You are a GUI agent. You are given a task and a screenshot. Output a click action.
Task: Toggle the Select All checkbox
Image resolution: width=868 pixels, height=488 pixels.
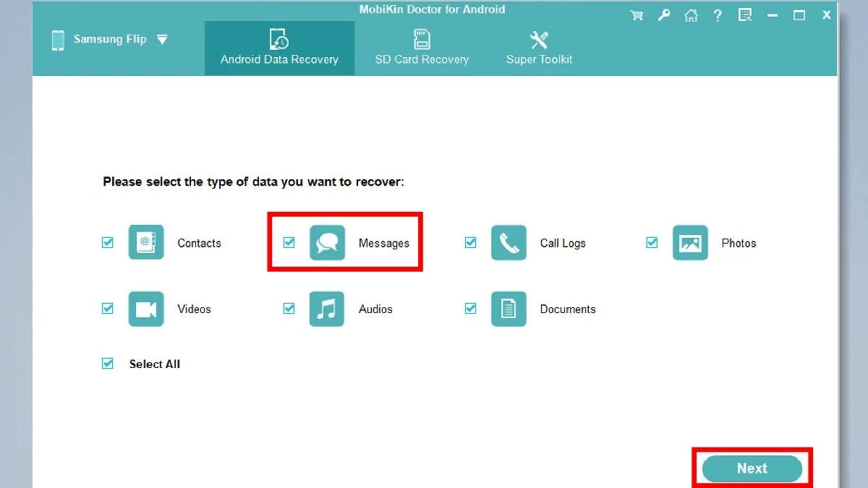[x=108, y=364]
